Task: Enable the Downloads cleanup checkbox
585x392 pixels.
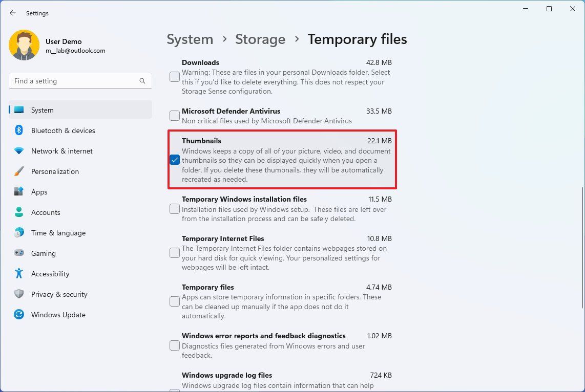Action: coord(174,76)
